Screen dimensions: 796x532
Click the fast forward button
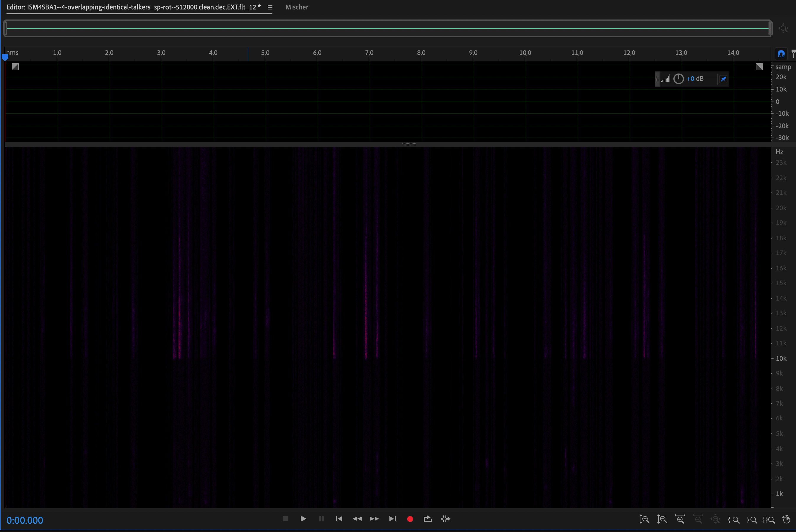pyautogui.click(x=374, y=519)
